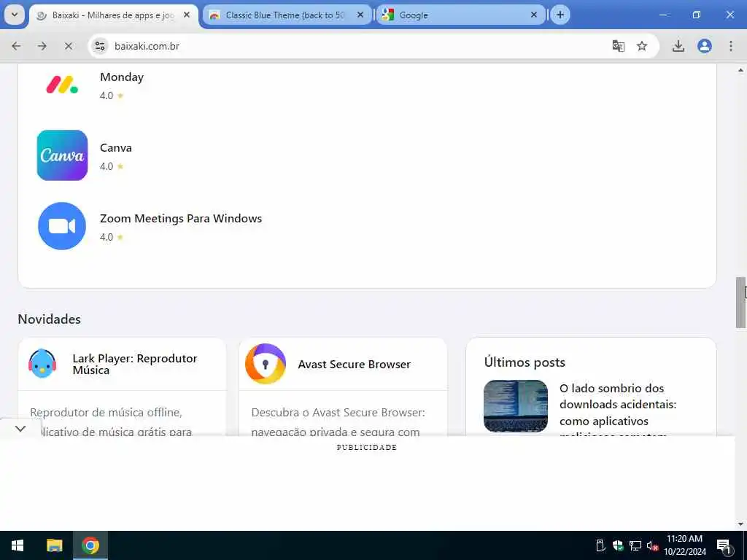The width and height of the screenshot is (747, 560).
Task: Bookmark this tab with the star
Action: [x=642, y=46]
